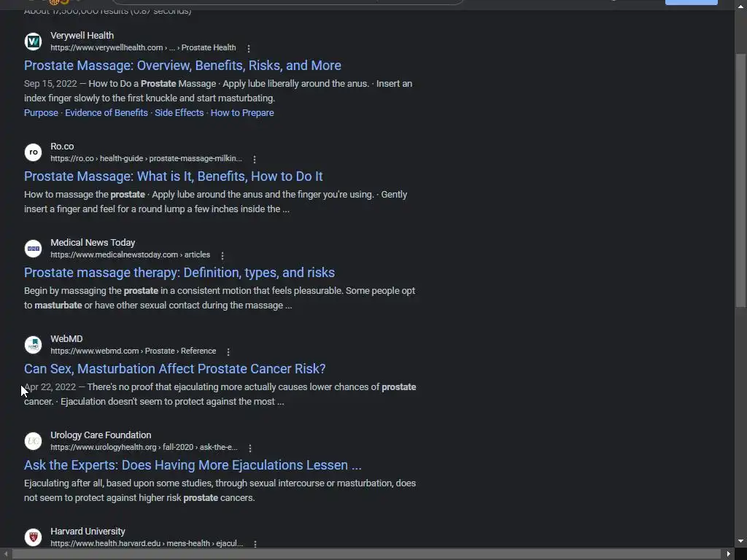Click the Harvard University shield favicon
Image resolution: width=747 pixels, height=560 pixels.
point(34,537)
